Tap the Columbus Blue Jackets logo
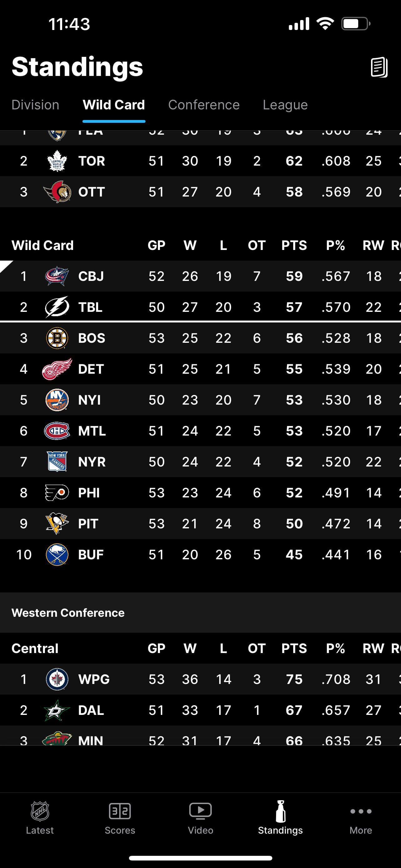Screen dimensions: 401x868 [57, 276]
